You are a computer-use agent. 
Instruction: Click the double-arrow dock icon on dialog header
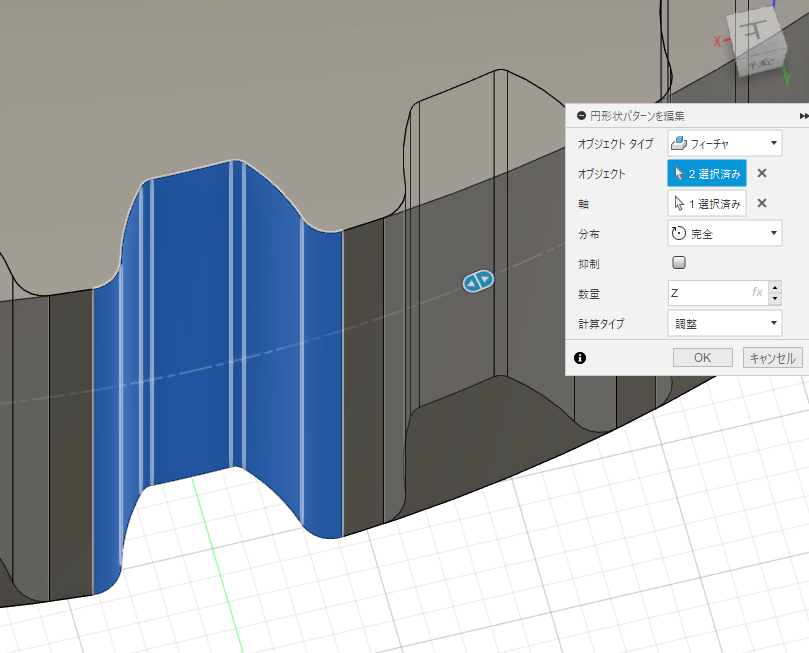pyautogui.click(x=803, y=117)
